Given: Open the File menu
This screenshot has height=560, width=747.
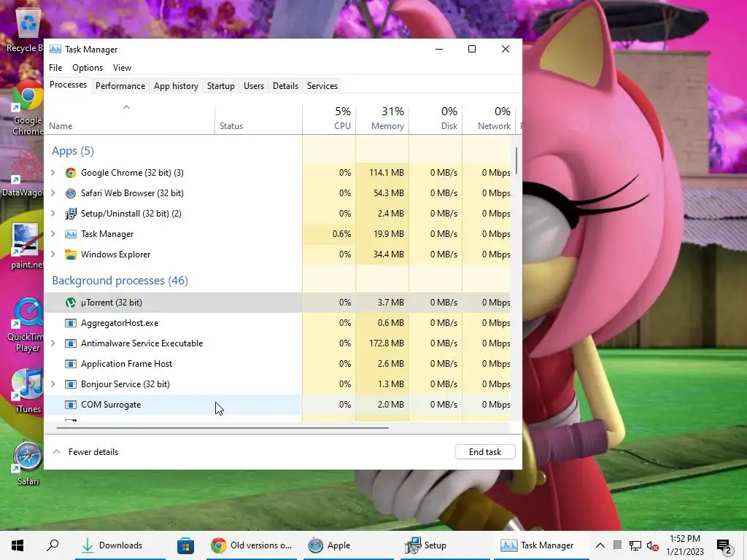Looking at the screenshot, I should pyautogui.click(x=55, y=68).
